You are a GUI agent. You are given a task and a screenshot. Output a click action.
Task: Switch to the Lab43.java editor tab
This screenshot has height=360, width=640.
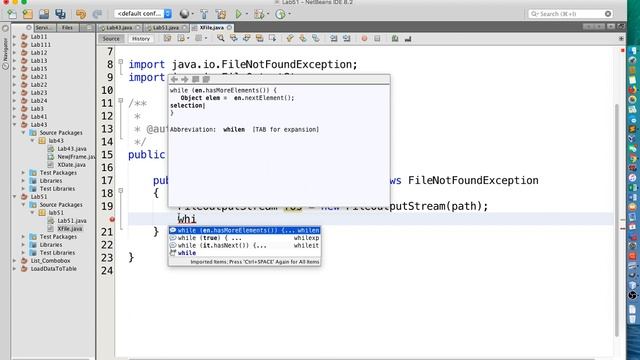[119, 28]
